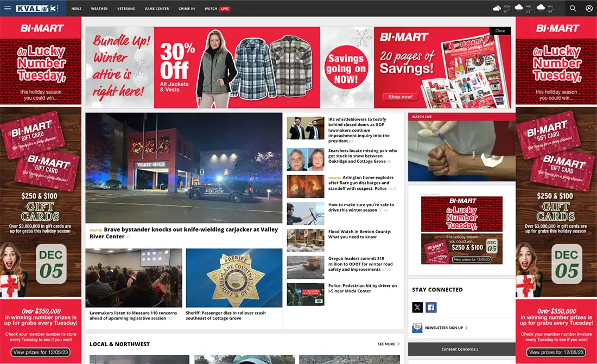
Task: Expand See More for Local & Northwest
Action: click(x=389, y=344)
